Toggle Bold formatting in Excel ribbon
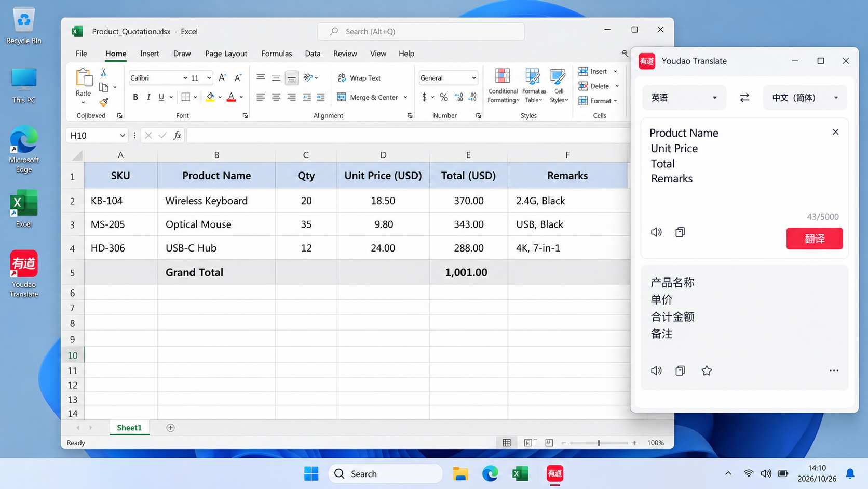 [x=135, y=97]
